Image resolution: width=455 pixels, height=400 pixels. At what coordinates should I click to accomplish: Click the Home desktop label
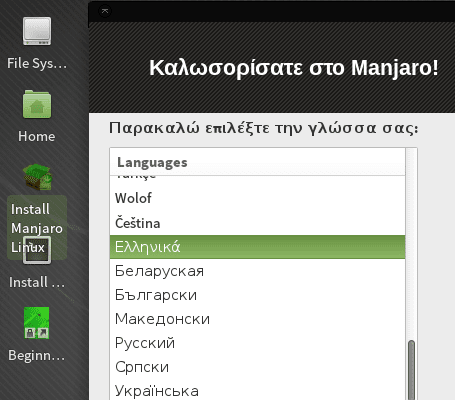coord(37,136)
